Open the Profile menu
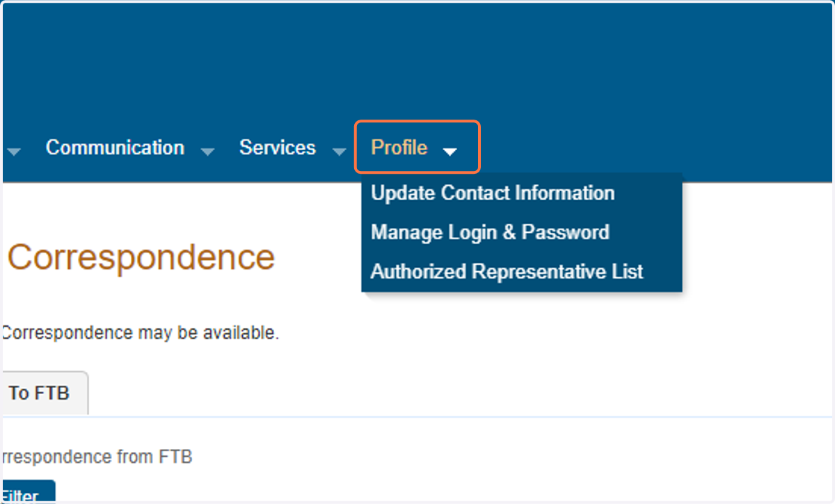Screen dimensions: 835x504 399,147
